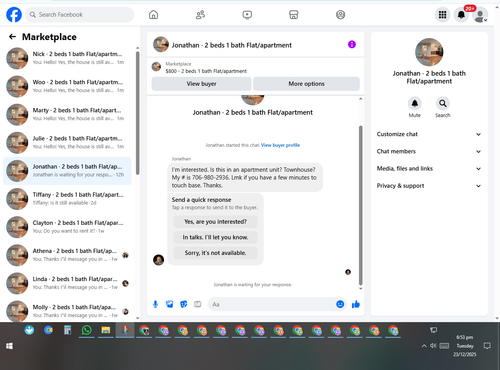Click the taskbar clock showing 6:53 pm
The height and width of the screenshot is (370, 500).
click(465, 346)
